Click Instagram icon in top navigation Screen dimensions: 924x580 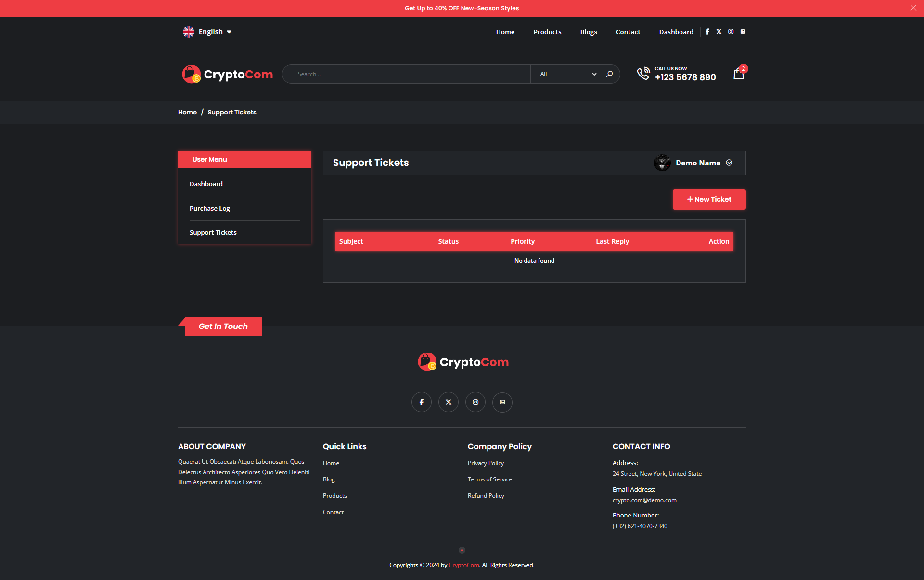coord(731,32)
